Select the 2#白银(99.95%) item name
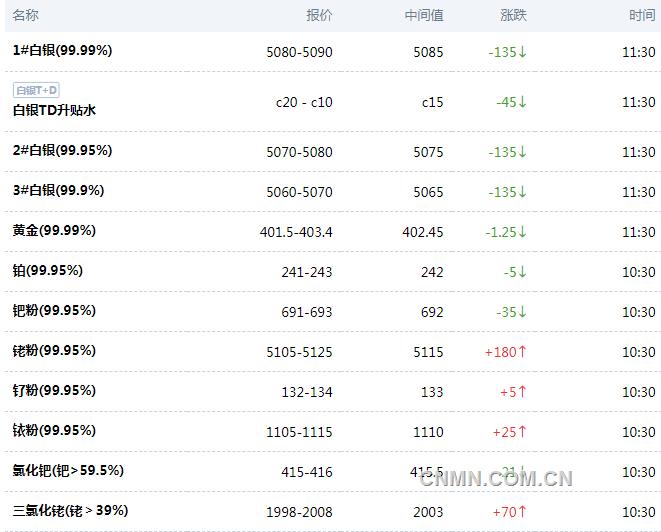 pyautogui.click(x=62, y=150)
